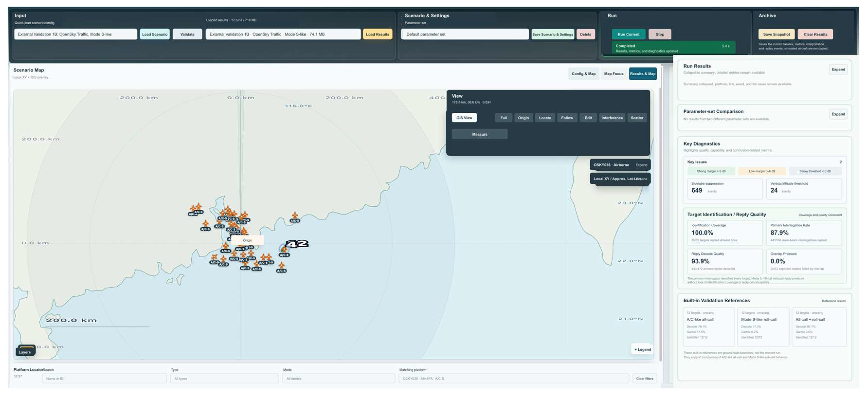
Task: Click the Completed run progress bar
Action: coord(673,48)
